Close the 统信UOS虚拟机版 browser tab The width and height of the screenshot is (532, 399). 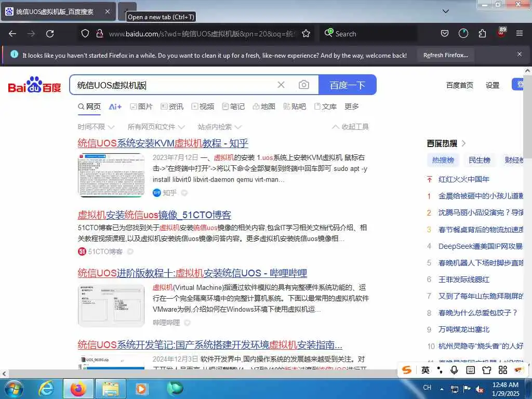click(107, 11)
